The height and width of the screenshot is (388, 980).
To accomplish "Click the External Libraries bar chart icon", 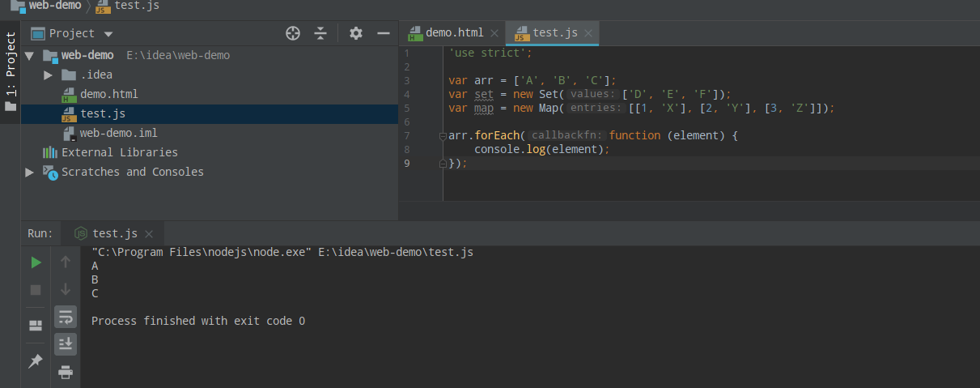I will pyautogui.click(x=50, y=152).
